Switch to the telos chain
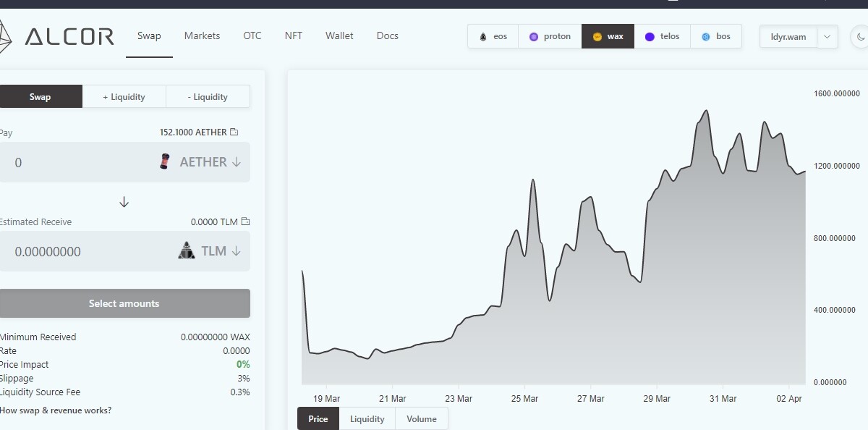Image resolution: width=868 pixels, height=430 pixels. point(662,36)
